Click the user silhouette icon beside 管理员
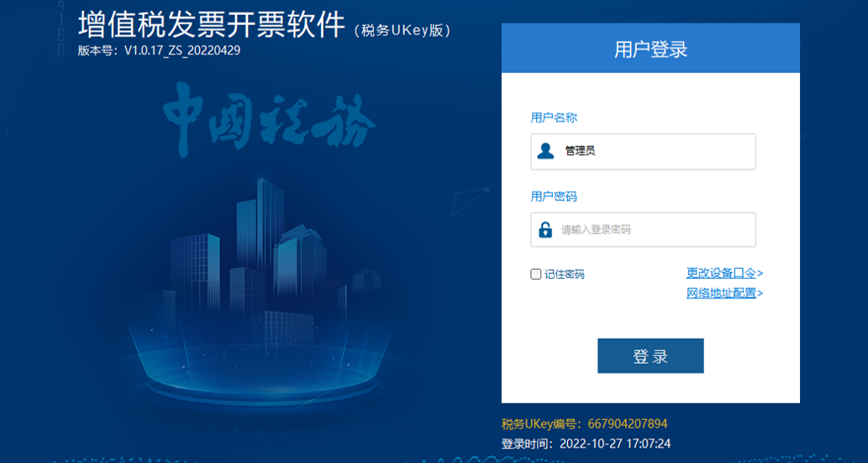Viewport: 868px width, 463px height. 545,151
